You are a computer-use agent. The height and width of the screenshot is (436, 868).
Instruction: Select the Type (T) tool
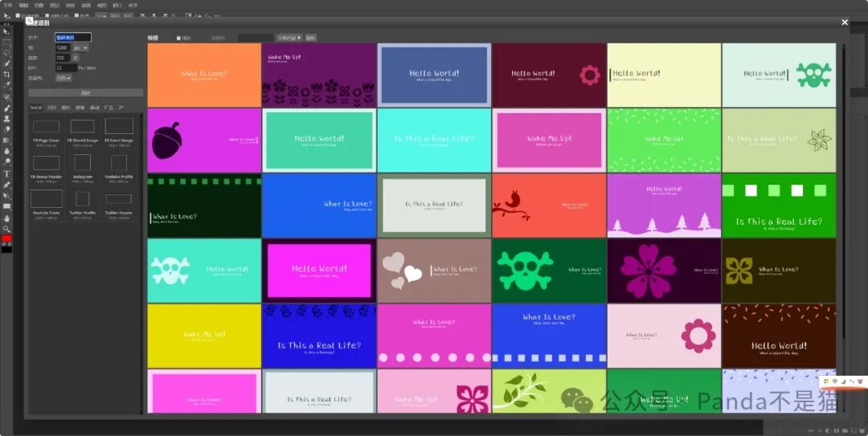(x=6, y=174)
